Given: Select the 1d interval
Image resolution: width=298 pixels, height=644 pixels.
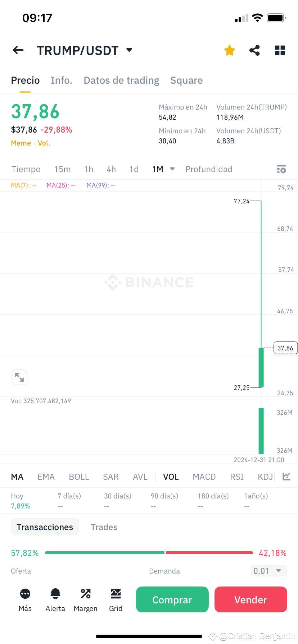Looking at the screenshot, I should 134,169.
